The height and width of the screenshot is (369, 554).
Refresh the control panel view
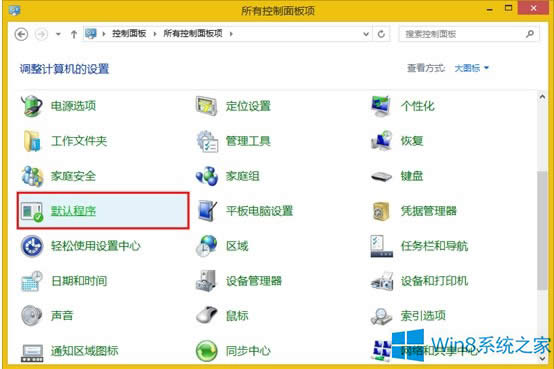click(x=381, y=34)
